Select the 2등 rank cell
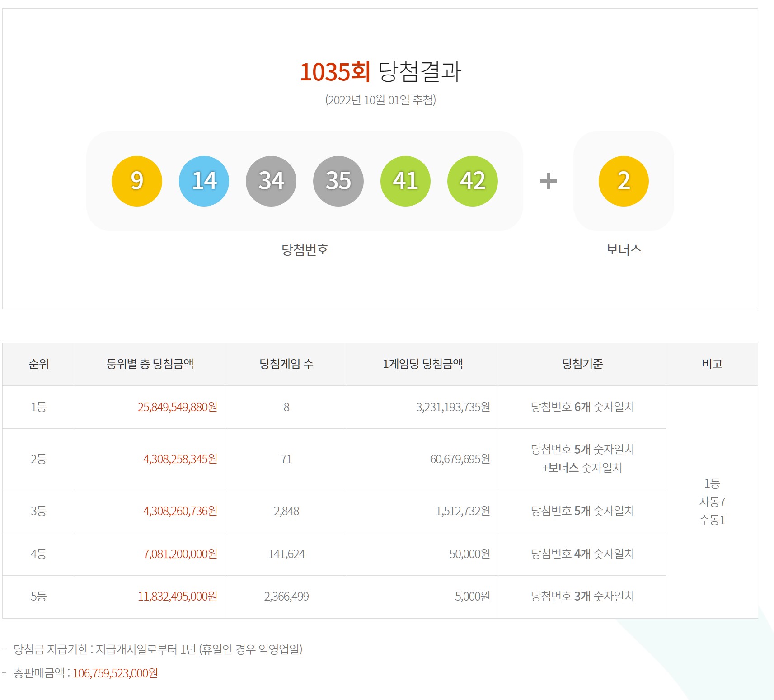 pos(38,459)
